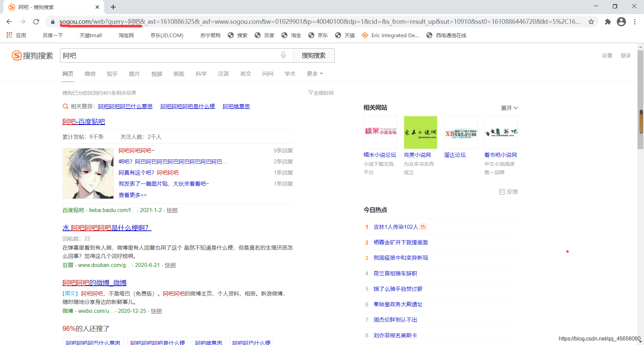Open the 快照 cache link for douban result
The height and width of the screenshot is (345, 644).
click(x=170, y=265)
